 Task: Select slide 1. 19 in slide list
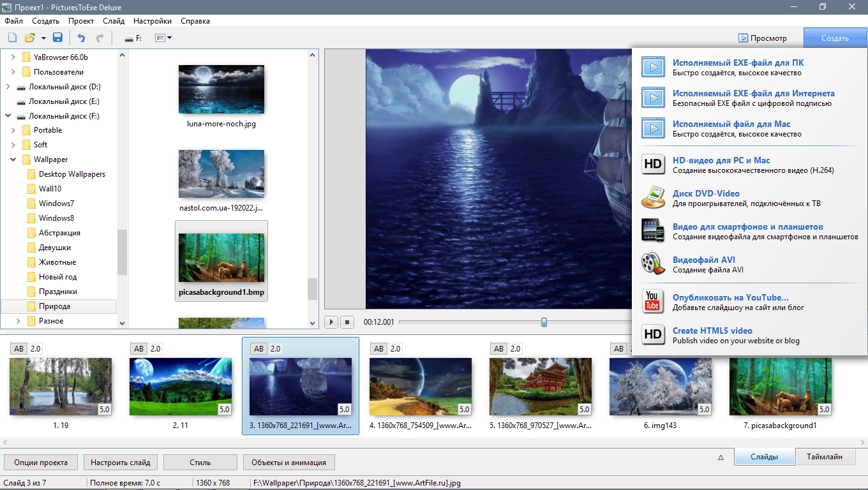click(61, 387)
